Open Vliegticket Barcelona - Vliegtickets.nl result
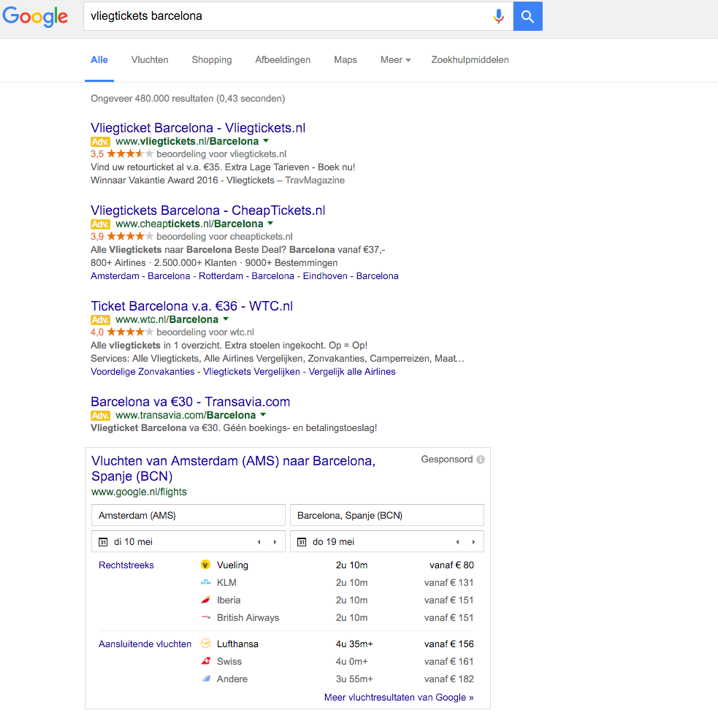 coord(198,128)
